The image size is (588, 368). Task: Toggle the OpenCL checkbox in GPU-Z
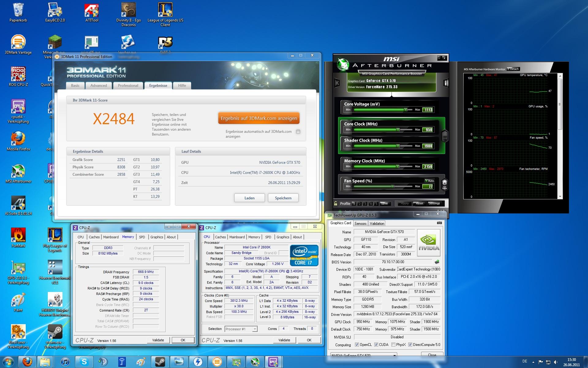(x=357, y=344)
